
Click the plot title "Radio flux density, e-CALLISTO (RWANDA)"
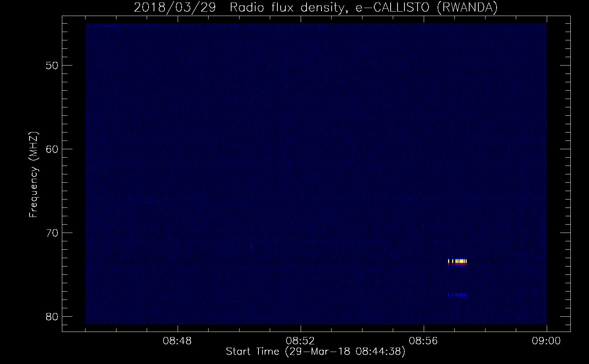click(364, 7)
